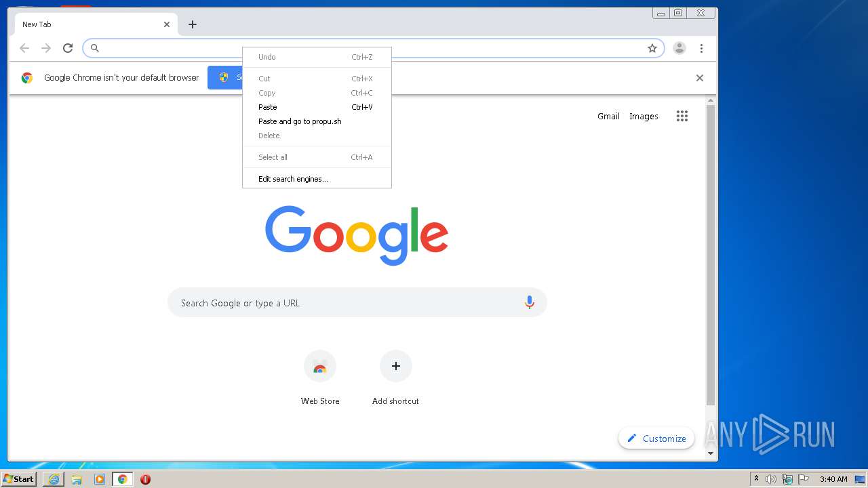Click the Google logo
The height and width of the screenshot is (488, 868).
[357, 235]
